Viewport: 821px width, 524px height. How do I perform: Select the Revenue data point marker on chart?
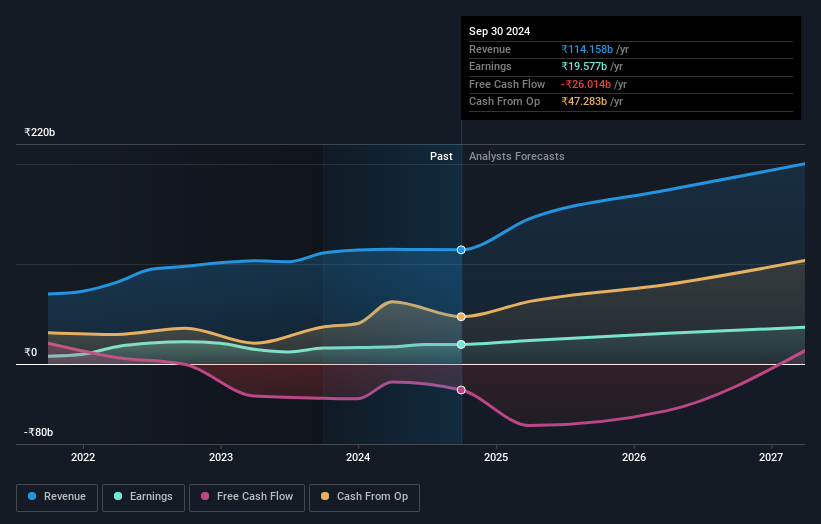point(461,250)
